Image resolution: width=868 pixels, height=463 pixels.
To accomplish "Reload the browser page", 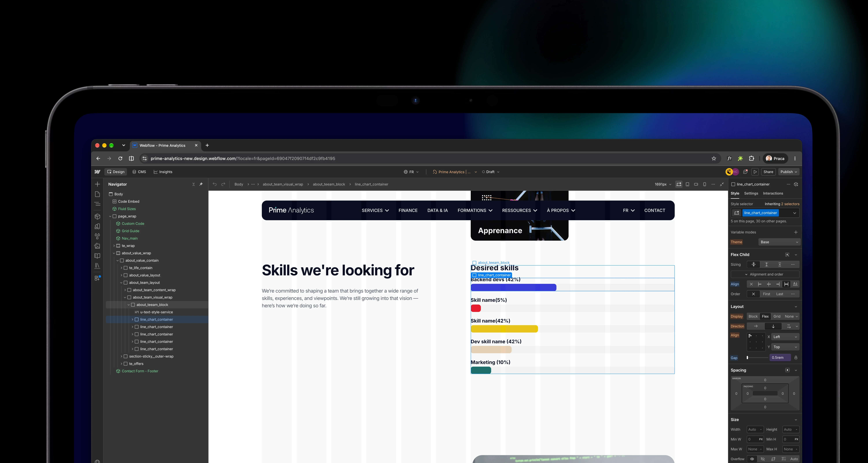I will (x=120, y=158).
